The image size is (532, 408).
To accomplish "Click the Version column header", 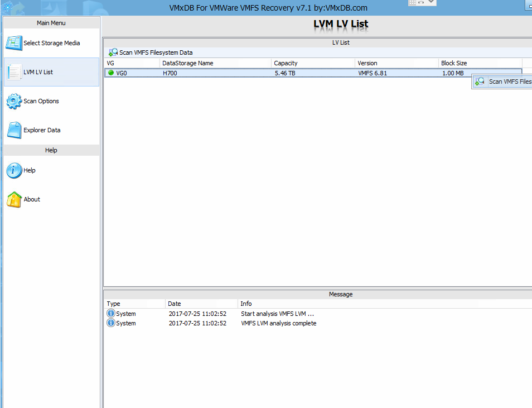I will coord(397,63).
